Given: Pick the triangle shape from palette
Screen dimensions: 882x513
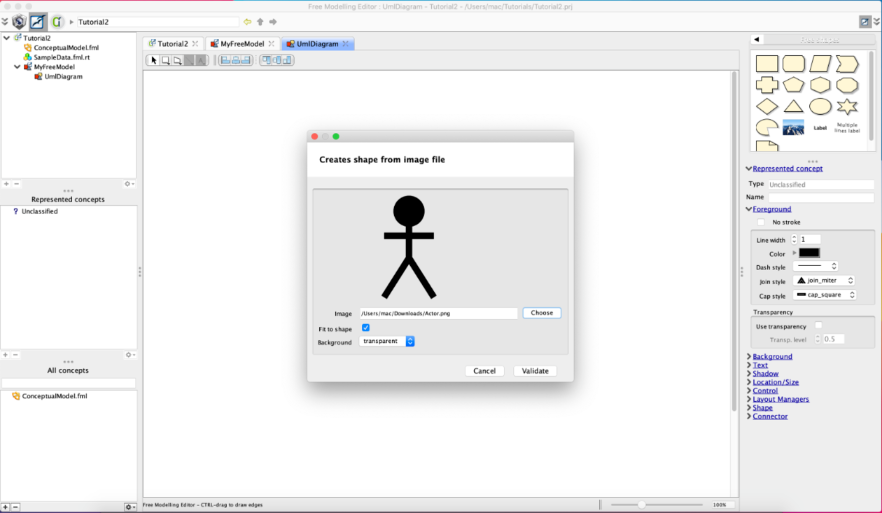Looking at the screenshot, I should pos(793,106).
